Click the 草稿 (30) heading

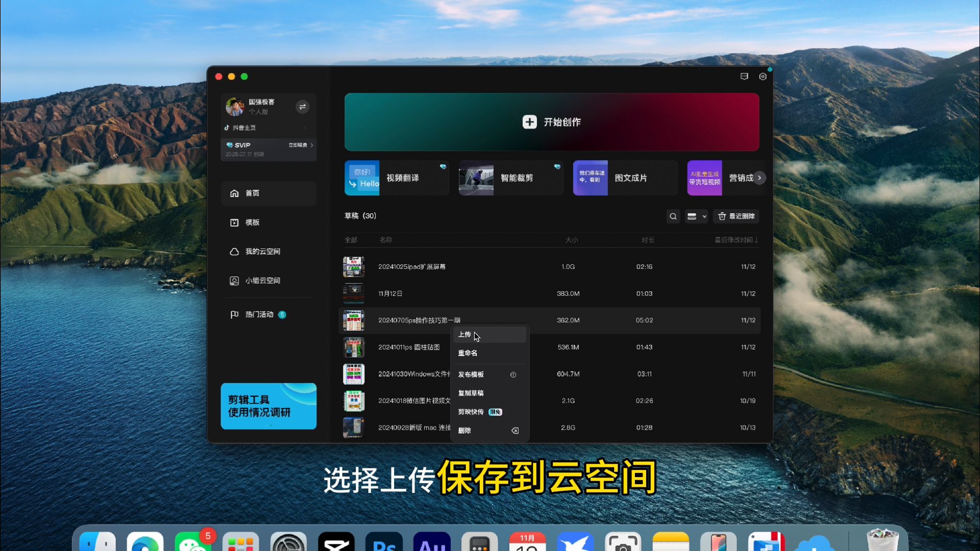(360, 216)
